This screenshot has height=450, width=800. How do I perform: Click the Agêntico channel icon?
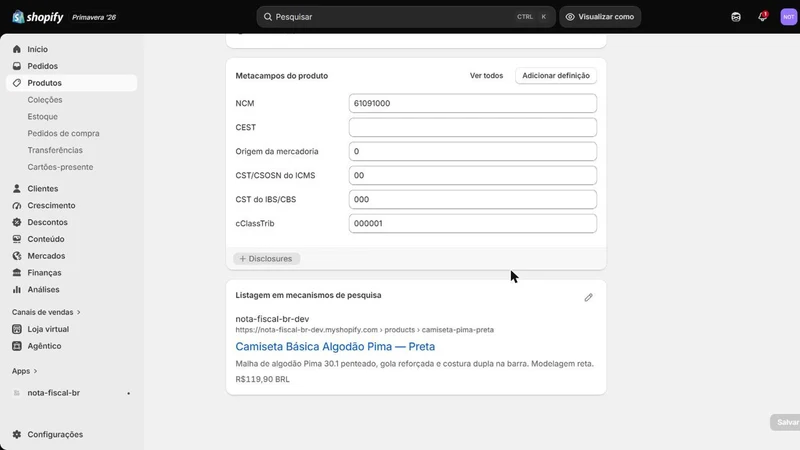[x=17, y=346]
